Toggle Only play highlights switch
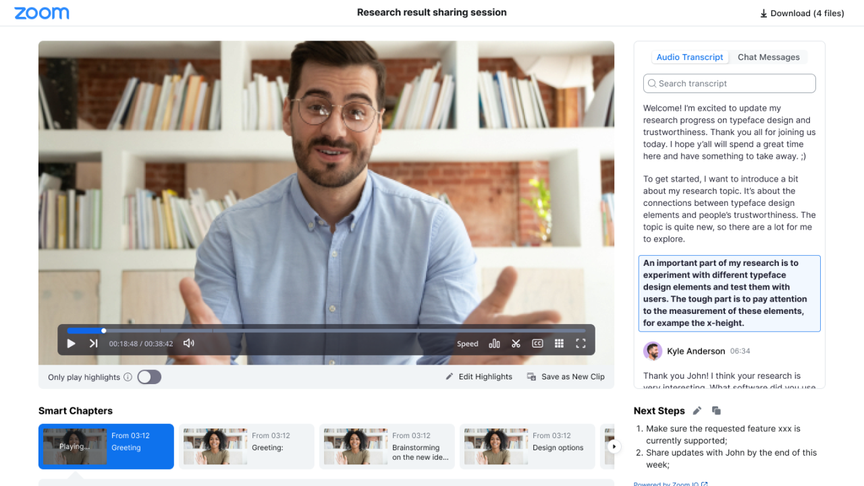Image resolution: width=864 pixels, height=486 pixels. pyautogui.click(x=149, y=377)
